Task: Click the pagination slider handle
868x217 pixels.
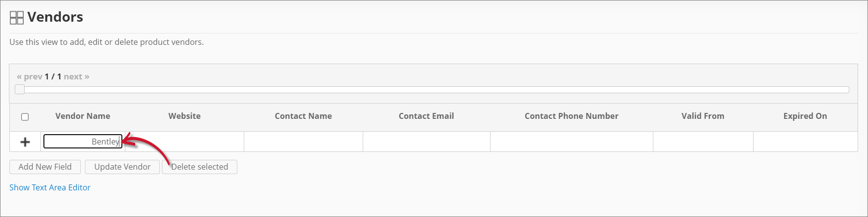Action: tap(20, 89)
